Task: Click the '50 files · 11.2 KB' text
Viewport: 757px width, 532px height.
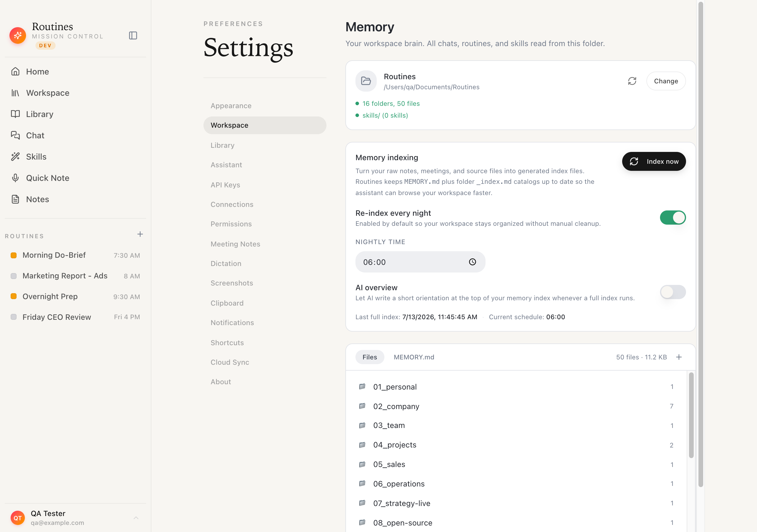Action: tap(641, 357)
